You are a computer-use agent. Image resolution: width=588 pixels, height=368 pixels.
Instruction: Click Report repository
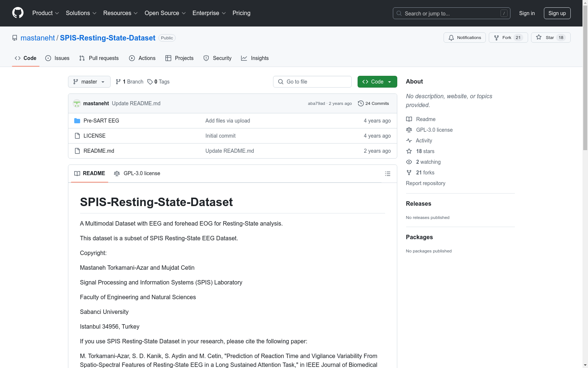(x=426, y=183)
